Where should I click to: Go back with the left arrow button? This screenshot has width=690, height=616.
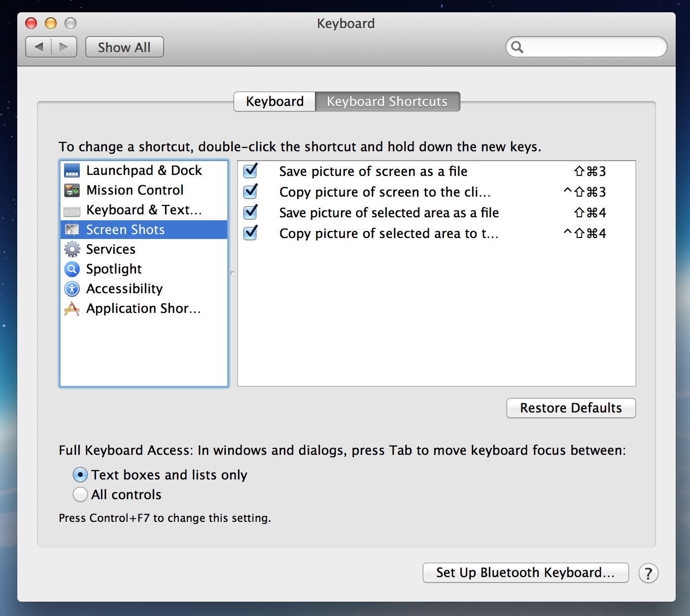pyautogui.click(x=38, y=47)
